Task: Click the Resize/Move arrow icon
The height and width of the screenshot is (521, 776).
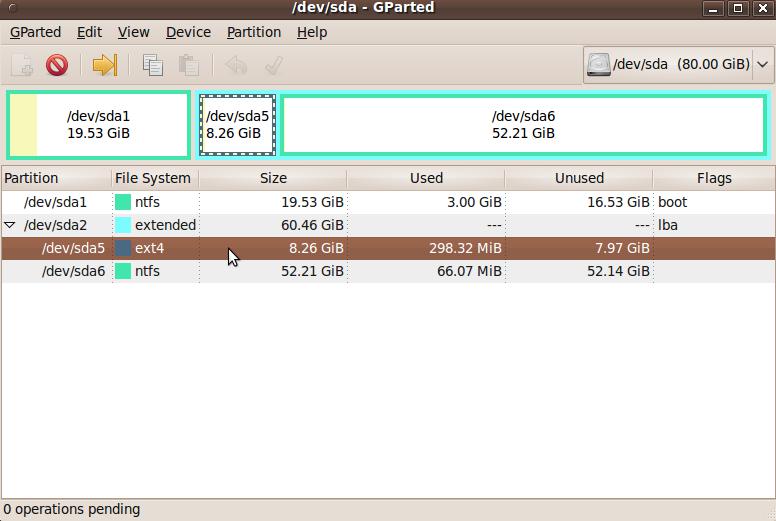Action: pyautogui.click(x=105, y=65)
